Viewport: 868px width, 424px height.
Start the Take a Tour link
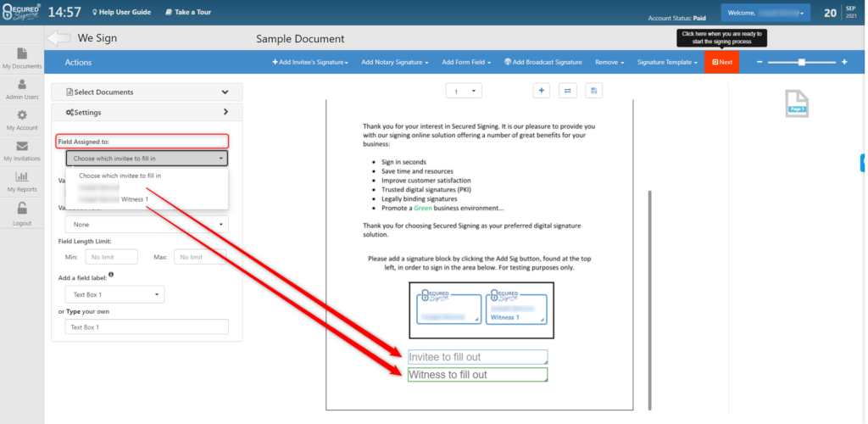pos(188,12)
